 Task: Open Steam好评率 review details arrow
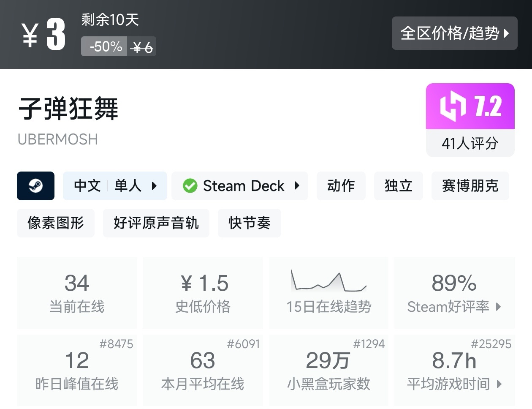(x=499, y=307)
